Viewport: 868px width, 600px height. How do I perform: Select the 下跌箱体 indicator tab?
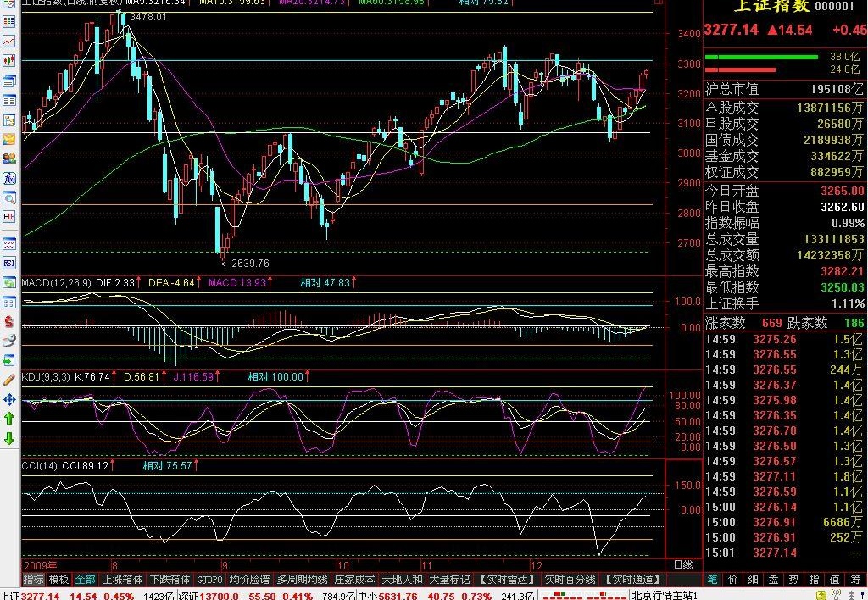pyautogui.click(x=170, y=580)
